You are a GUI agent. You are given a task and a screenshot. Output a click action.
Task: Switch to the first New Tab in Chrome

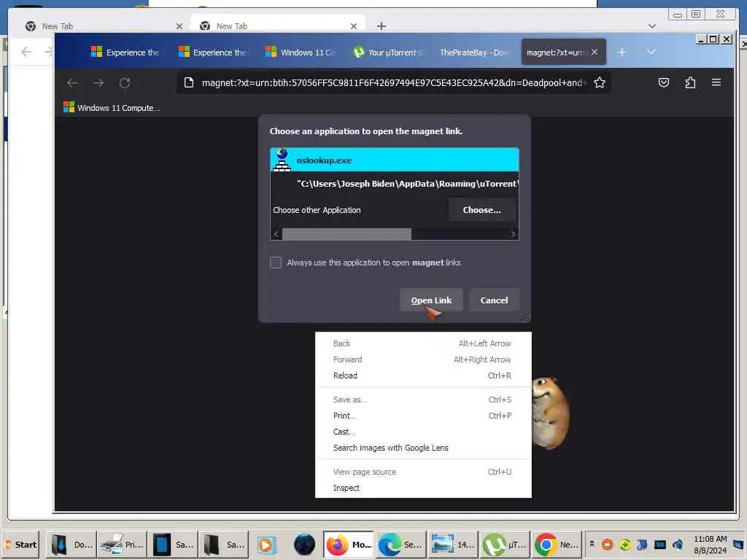tap(102, 26)
